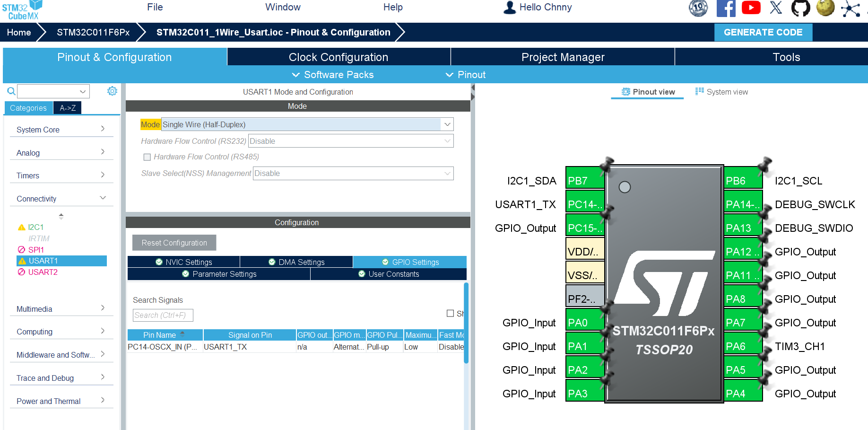This screenshot has height=430, width=868.
Task: Expand the Power and Thermal category
Action: coord(61,401)
